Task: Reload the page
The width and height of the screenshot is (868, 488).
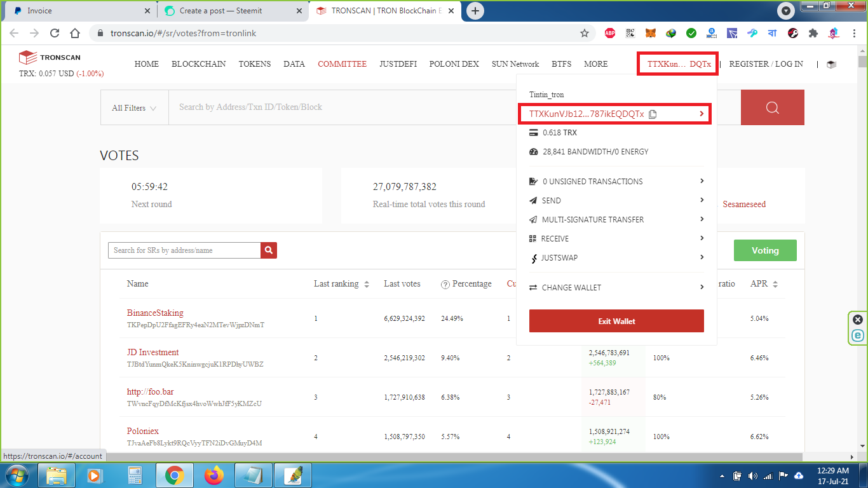Action: [x=55, y=33]
